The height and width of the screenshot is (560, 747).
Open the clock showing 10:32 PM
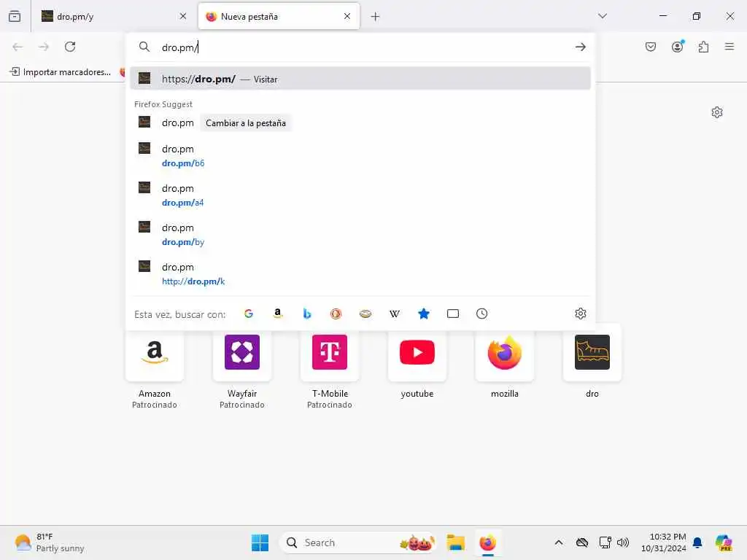coord(664,542)
